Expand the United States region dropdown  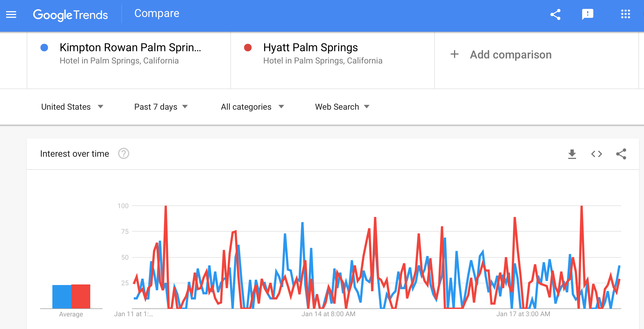click(72, 107)
